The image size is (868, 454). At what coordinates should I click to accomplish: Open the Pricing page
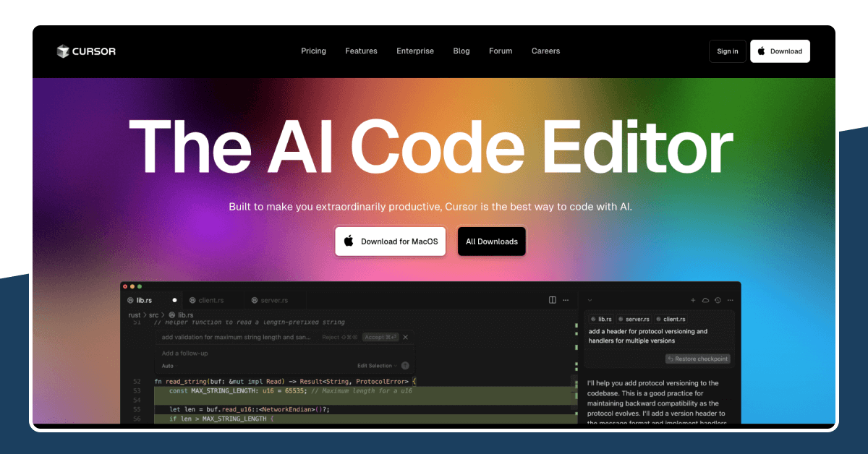[313, 51]
